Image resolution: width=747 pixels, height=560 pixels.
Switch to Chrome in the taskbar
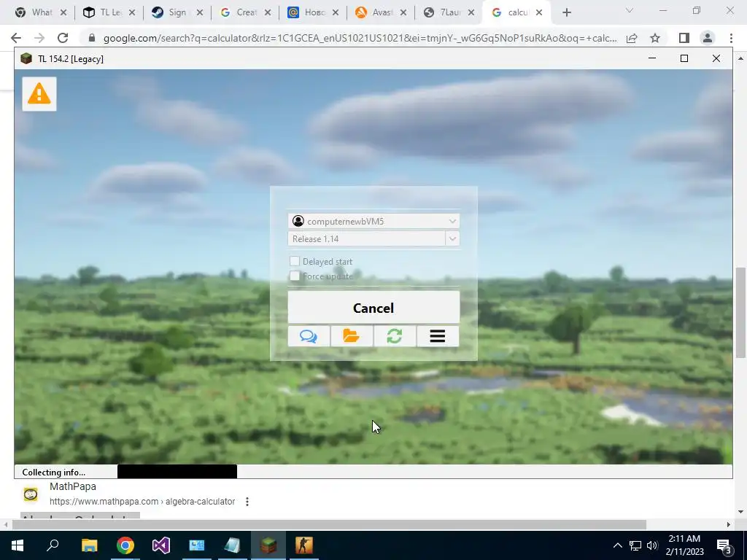pos(125,545)
